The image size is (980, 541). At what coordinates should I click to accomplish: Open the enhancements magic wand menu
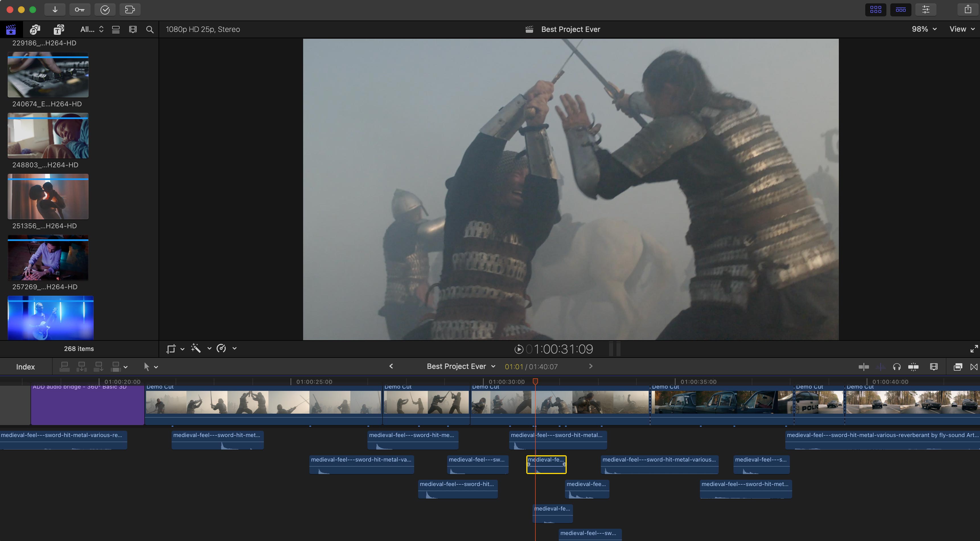coord(201,348)
